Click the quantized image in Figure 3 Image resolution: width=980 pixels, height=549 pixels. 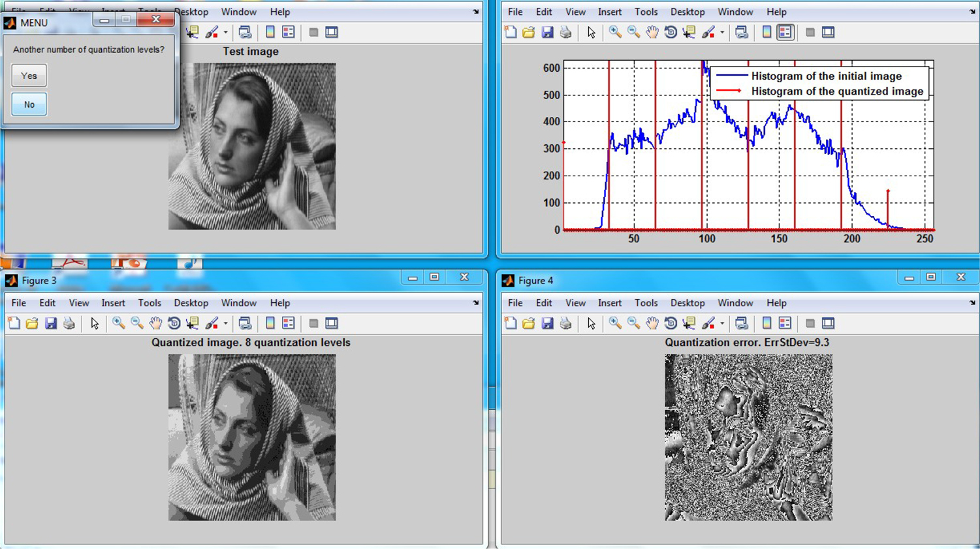point(252,437)
